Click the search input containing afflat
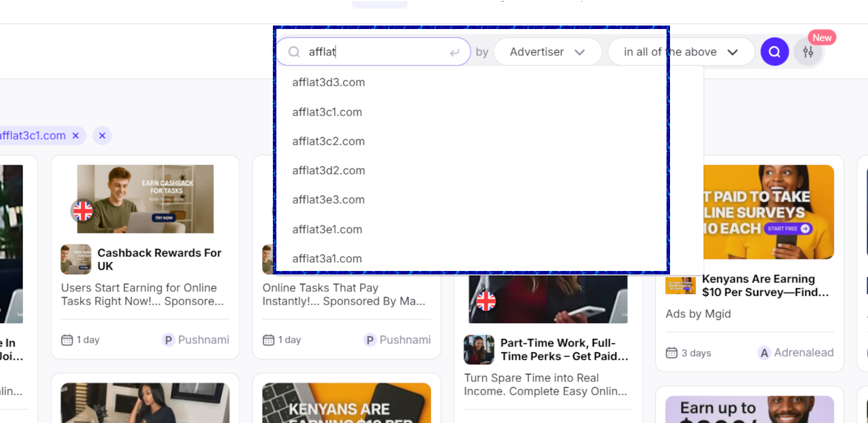Screen dimensions: 868x423 [373, 52]
